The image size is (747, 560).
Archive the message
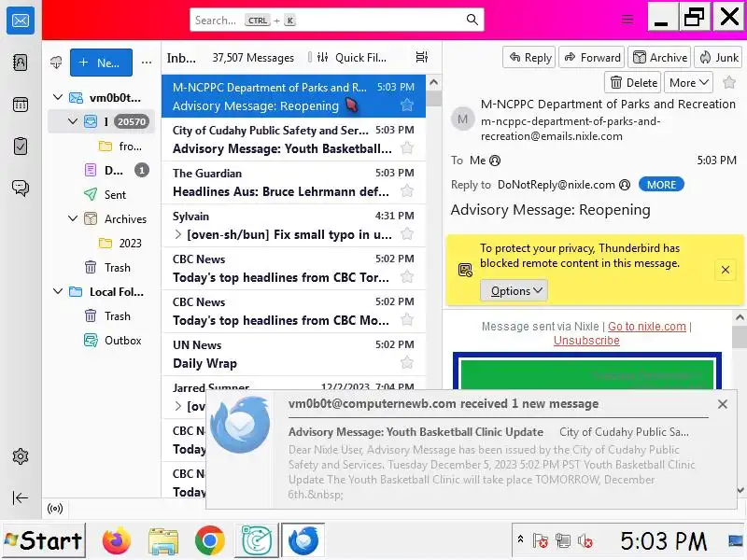[x=659, y=58]
